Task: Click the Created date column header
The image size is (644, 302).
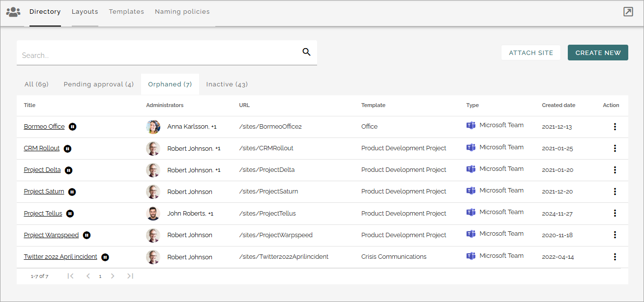Action: click(x=558, y=105)
